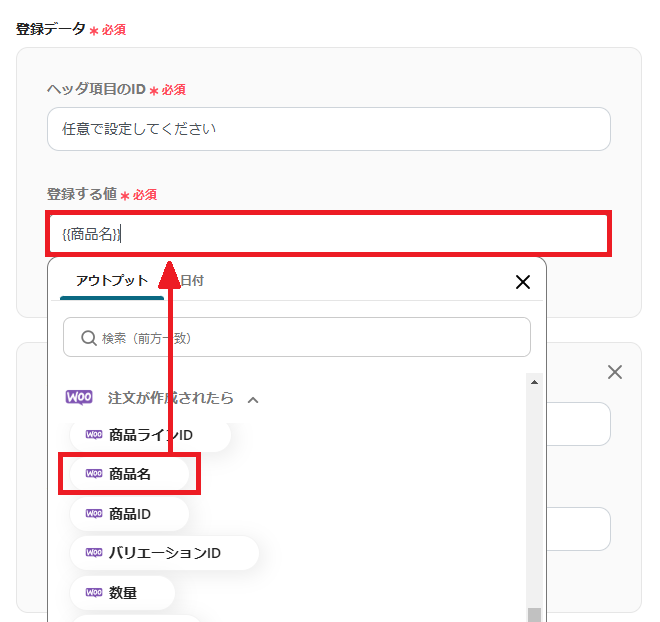Click the WooCommerce logo beside 注文が作成されたら
The width and height of the screenshot is (660, 622).
pyautogui.click(x=79, y=398)
